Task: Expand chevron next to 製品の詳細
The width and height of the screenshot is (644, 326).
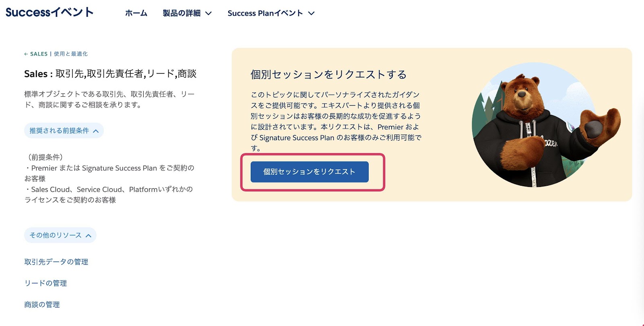Action: (208, 13)
